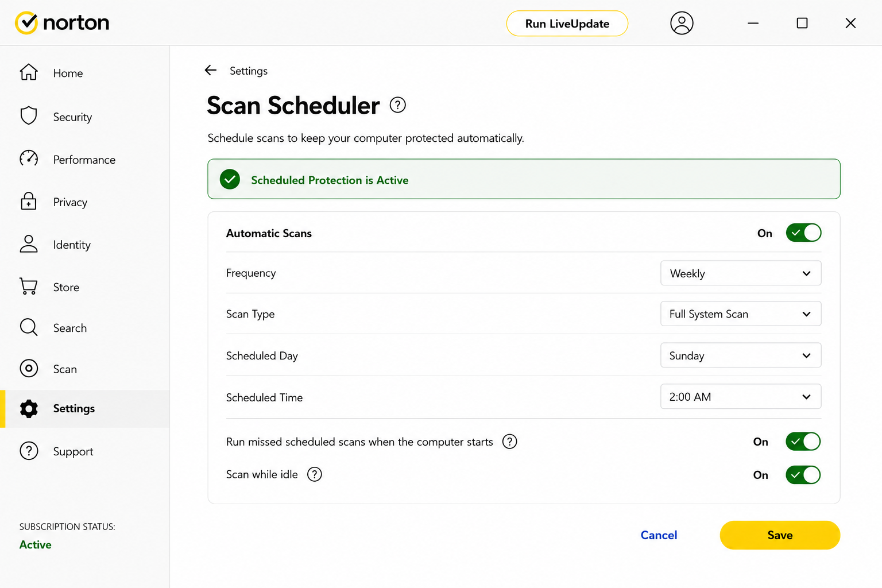The height and width of the screenshot is (588, 882).
Task: Save the scan schedule settings
Action: [x=780, y=535]
